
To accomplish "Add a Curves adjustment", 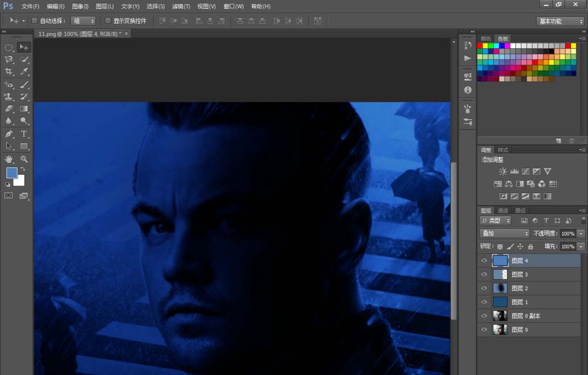I will pos(525,171).
